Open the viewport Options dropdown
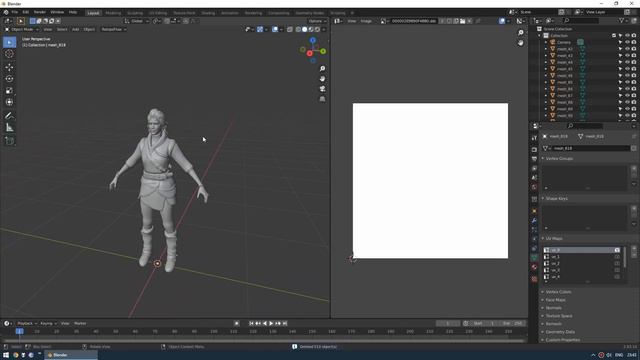The height and width of the screenshot is (360, 640). [317, 21]
